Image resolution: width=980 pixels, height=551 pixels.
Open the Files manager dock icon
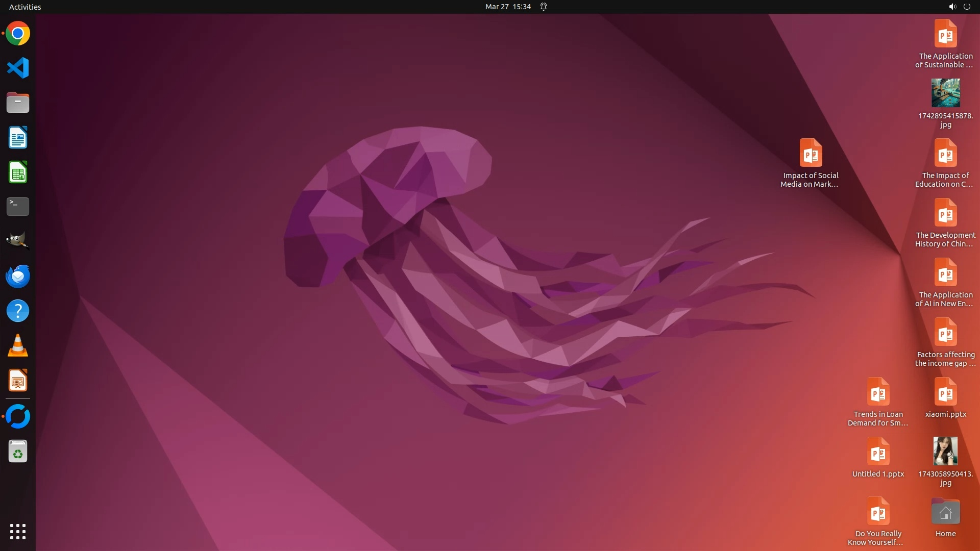[18, 103]
